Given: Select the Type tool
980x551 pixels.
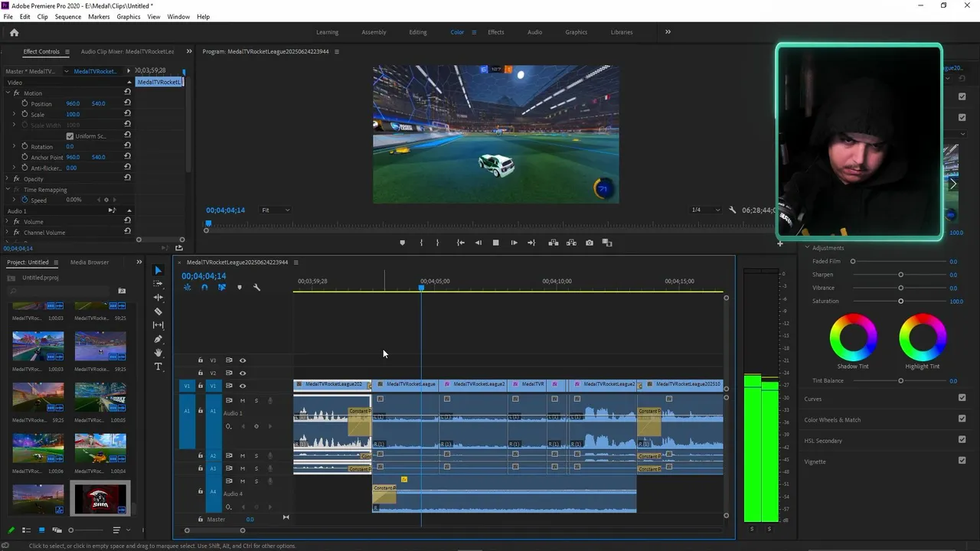Looking at the screenshot, I should click(x=158, y=367).
